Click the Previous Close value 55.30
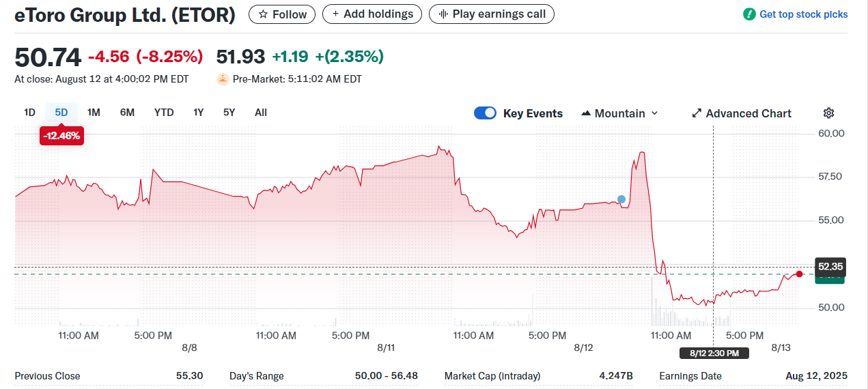Screen dimensions: 868x389 pos(189,376)
